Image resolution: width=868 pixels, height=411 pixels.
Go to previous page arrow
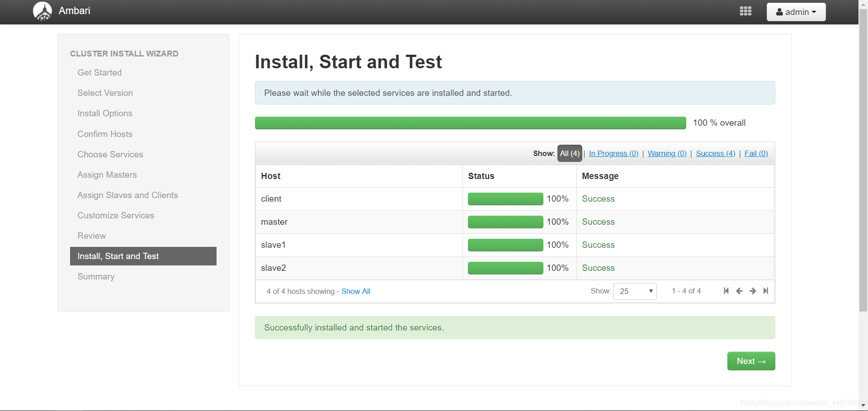(x=739, y=291)
